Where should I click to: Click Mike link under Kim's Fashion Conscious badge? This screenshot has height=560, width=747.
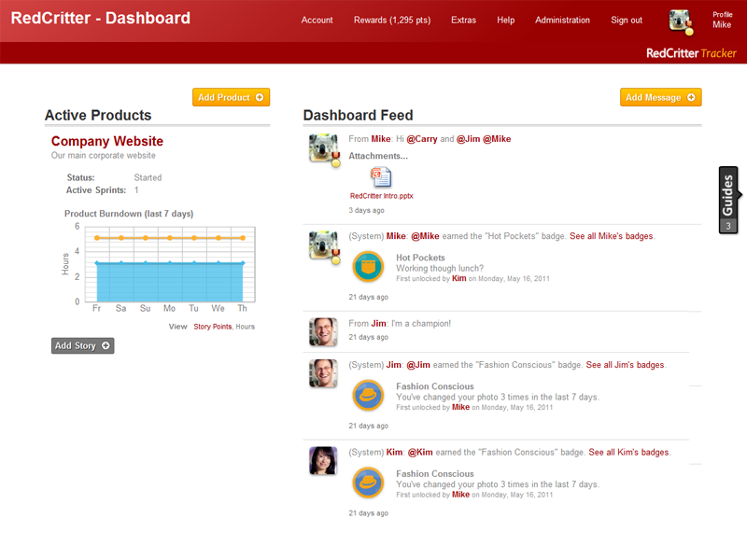pos(460,495)
